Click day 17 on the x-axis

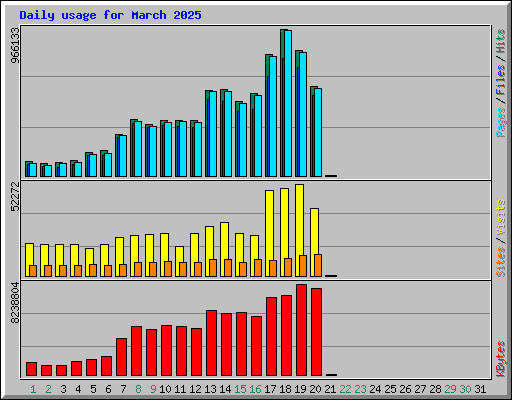(270, 389)
